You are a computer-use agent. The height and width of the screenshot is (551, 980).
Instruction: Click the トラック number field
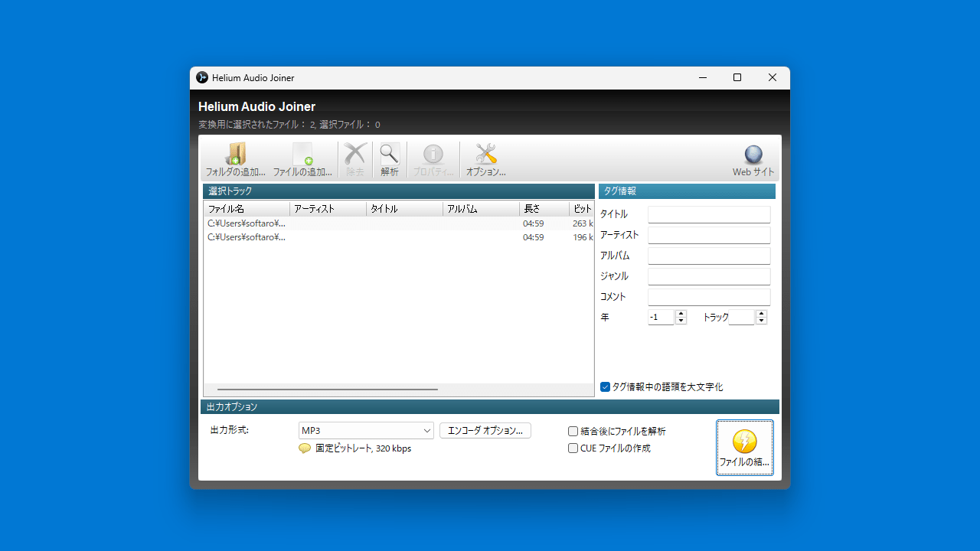741,317
